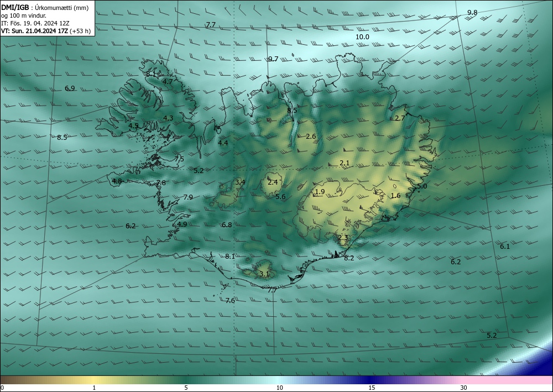
Task: Click the 7.8 value on the map
Action: (161, 182)
